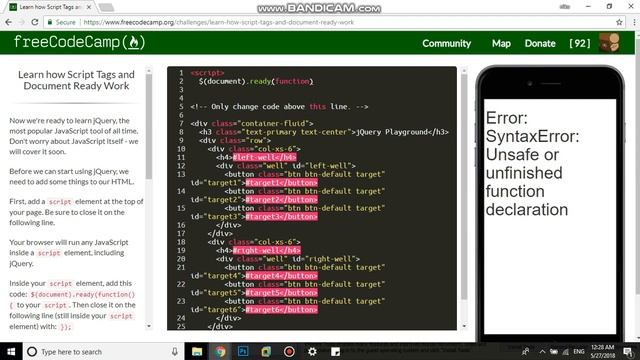Image resolution: width=640 pixels, height=360 pixels.
Task: Open Settings gear in the taskbar
Action: [x=312, y=351]
